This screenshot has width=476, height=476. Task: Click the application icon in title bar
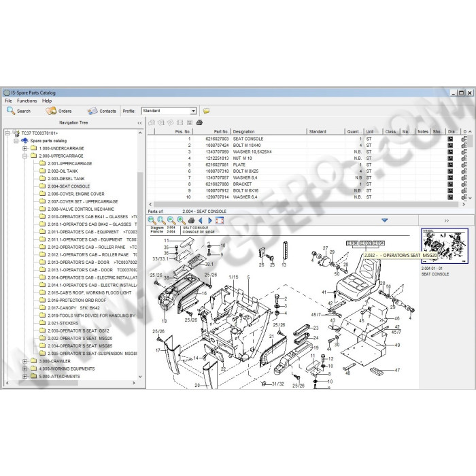coord(7,92)
